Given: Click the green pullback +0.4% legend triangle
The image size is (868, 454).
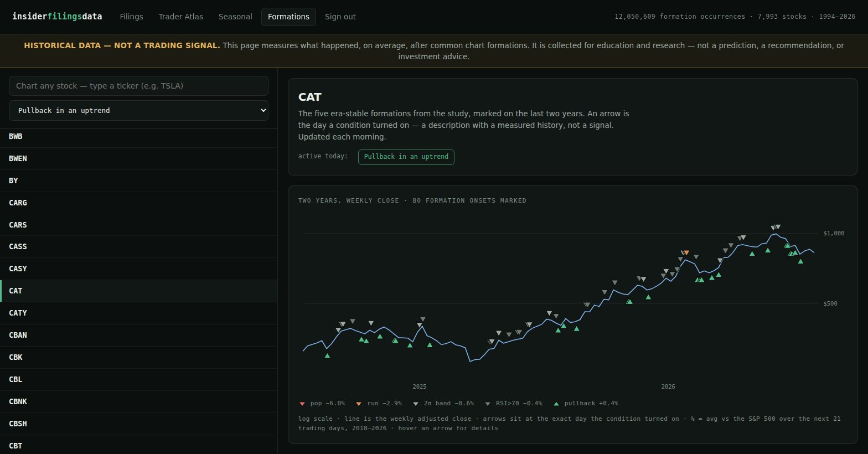Looking at the screenshot, I should coord(556,404).
